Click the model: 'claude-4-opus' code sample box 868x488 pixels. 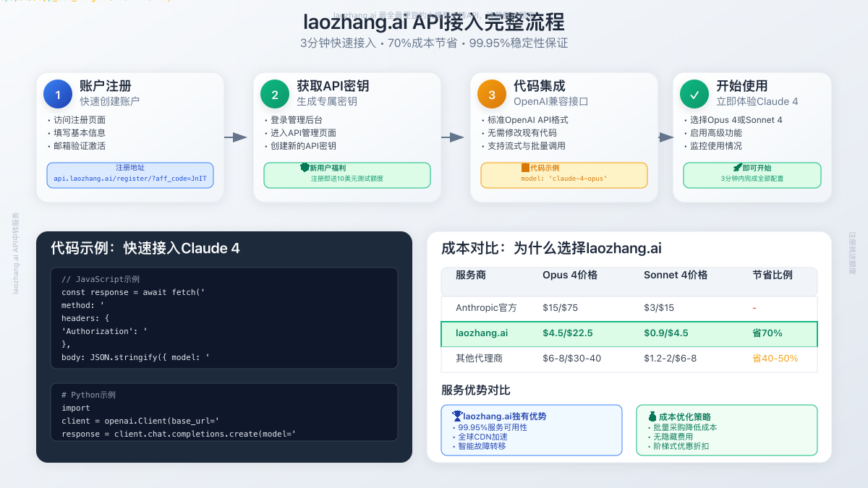pyautogui.click(x=564, y=175)
